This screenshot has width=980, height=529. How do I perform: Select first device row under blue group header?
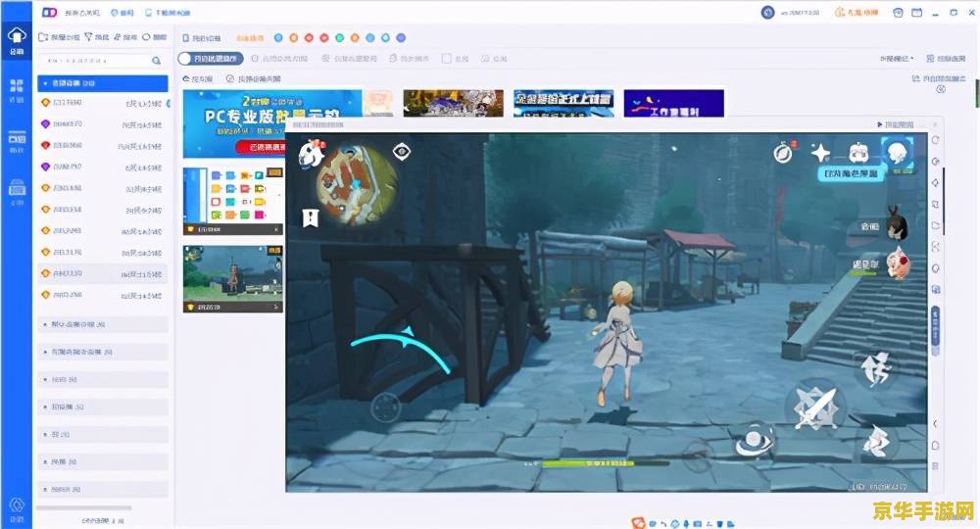point(103,103)
